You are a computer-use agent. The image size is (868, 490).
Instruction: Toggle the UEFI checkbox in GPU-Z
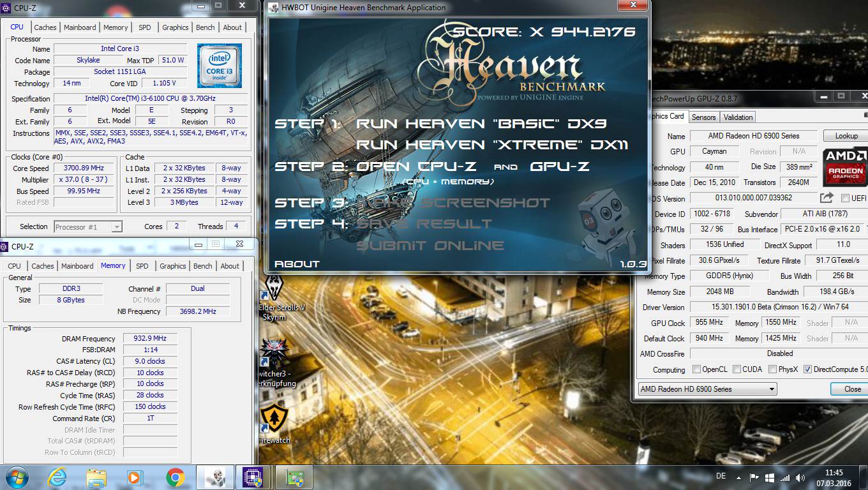point(845,198)
